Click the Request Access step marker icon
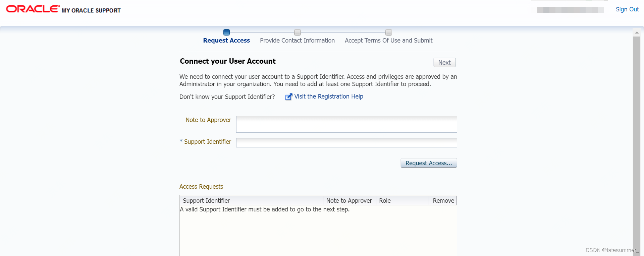This screenshot has height=256, width=644. click(226, 32)
